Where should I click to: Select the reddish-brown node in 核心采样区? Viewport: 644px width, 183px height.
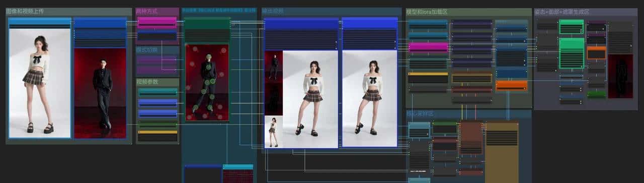click(x=471, y=138)
